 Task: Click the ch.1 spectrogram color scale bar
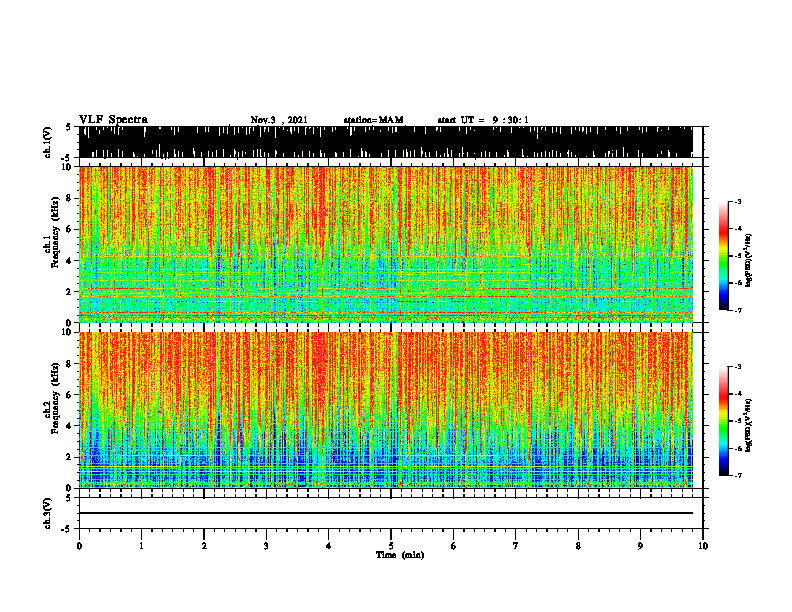point(723,256)
